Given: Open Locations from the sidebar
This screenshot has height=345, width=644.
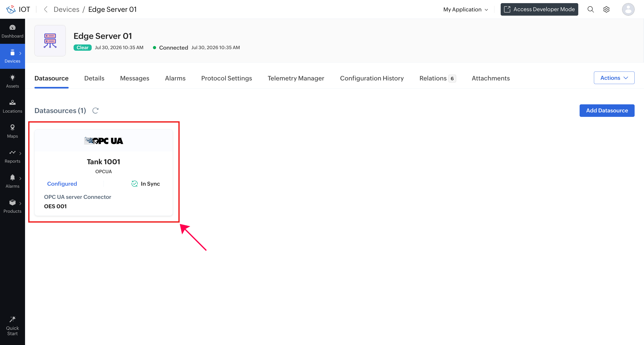Looking at the screenshot, I should (x=13, y=106).
